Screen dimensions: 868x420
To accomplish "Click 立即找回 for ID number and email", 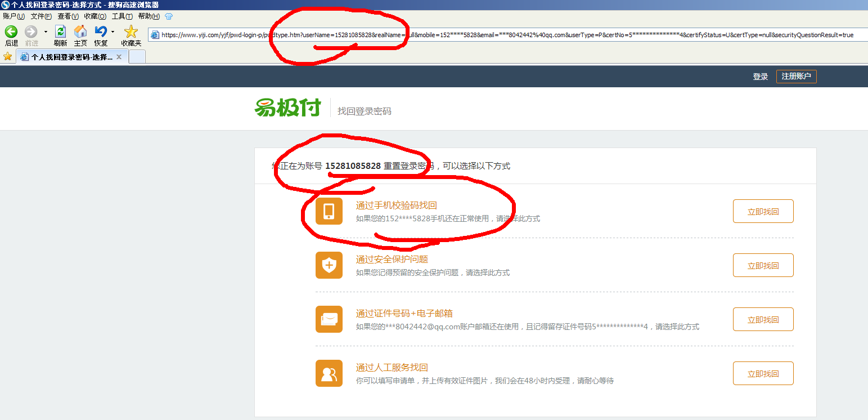I will click(x=763, y=319).
